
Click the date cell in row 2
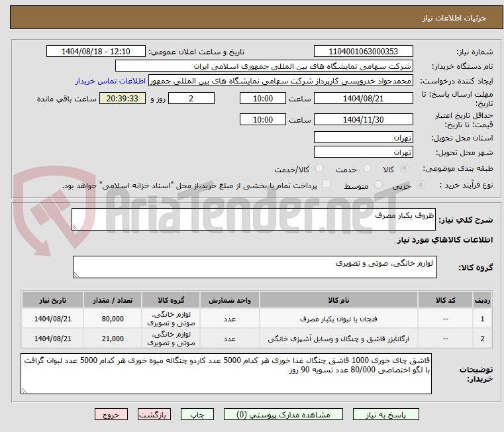pos(53,339)
